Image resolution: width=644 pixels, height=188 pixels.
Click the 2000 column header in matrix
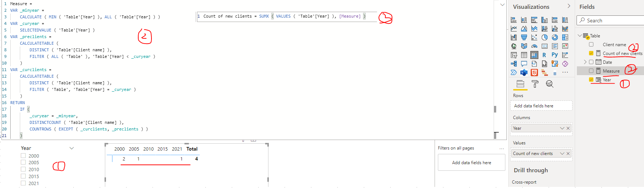[x=120, y=149]
